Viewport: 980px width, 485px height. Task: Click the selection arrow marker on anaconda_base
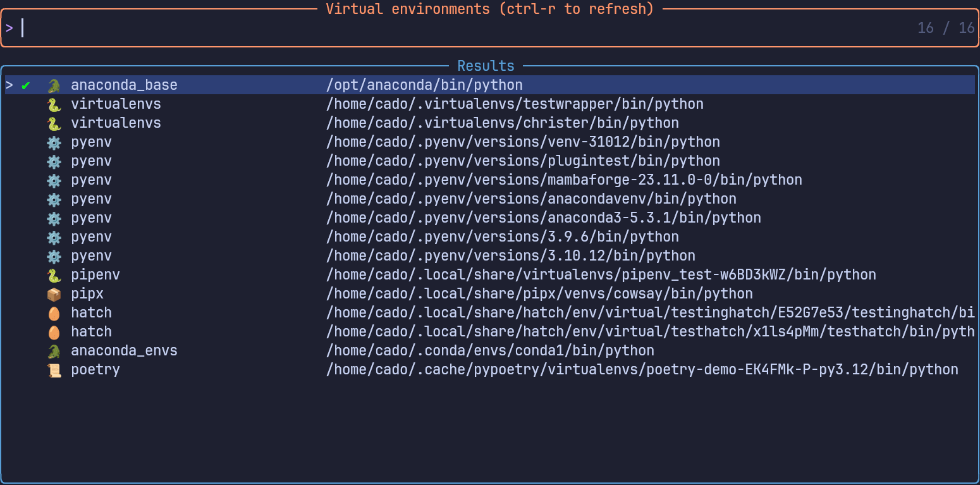point(9,85)
